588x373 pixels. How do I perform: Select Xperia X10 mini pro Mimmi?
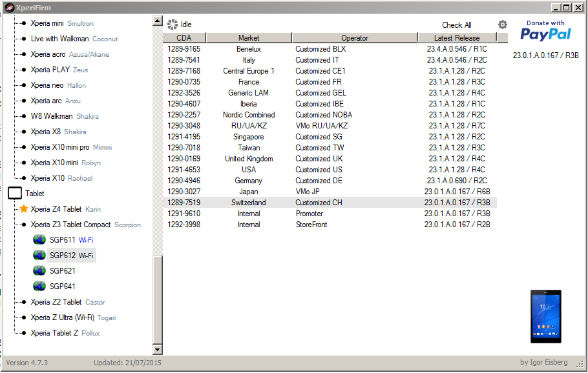click(x=71, y=147)
